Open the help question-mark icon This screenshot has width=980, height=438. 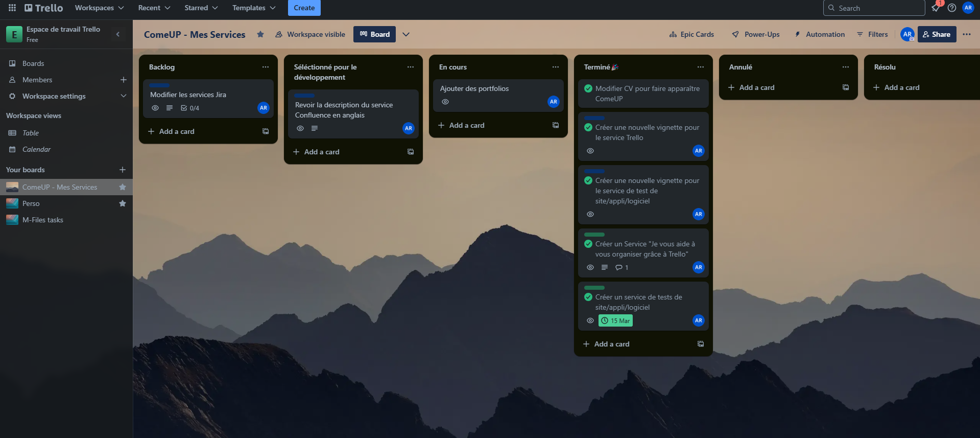coord(952,8)
